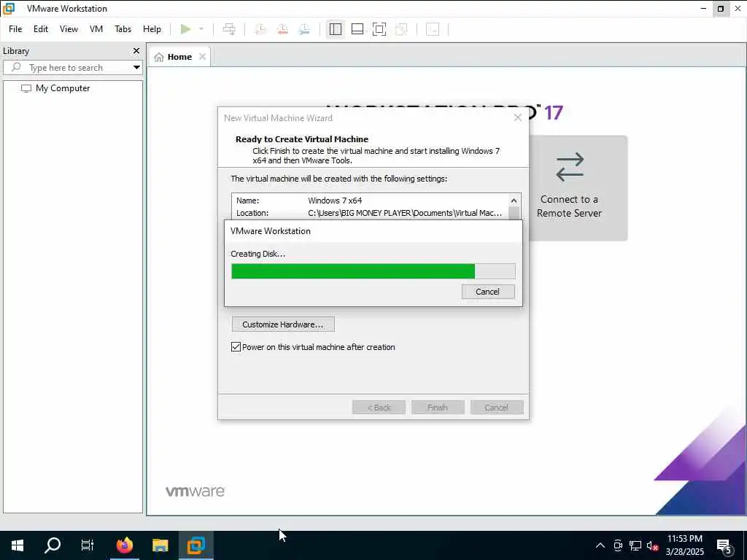
Task: Toggle the thumbnail bar view icon
Action: [357, 29]
